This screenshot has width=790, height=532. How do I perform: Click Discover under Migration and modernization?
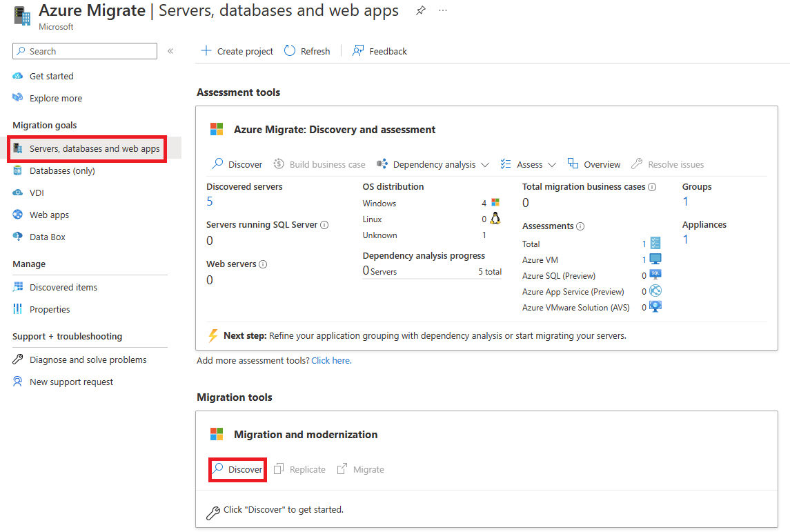click(237, 469)
